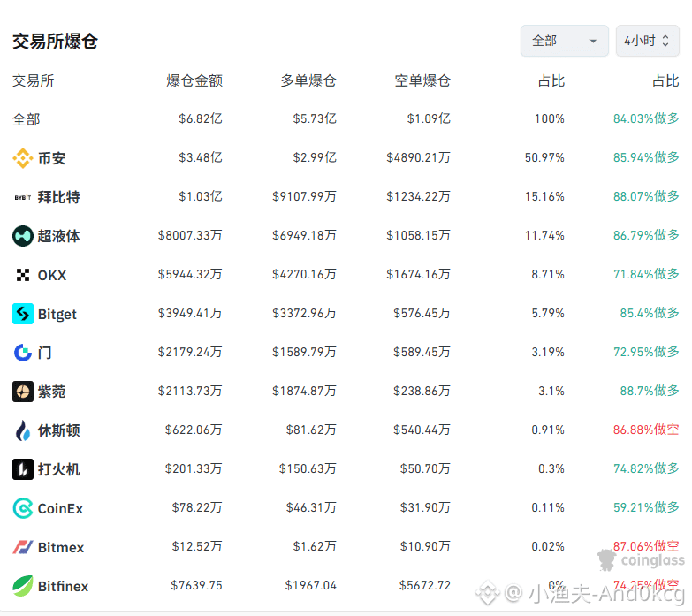Screen dimensions: 692x616
Task: Select 紫菀 long liquidation $1874.87万
Action: [x=305, y=391]
